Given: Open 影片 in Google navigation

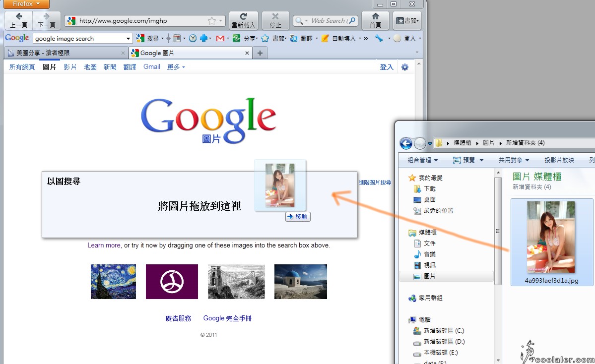Looking at the screenshot, I should 70,67.
